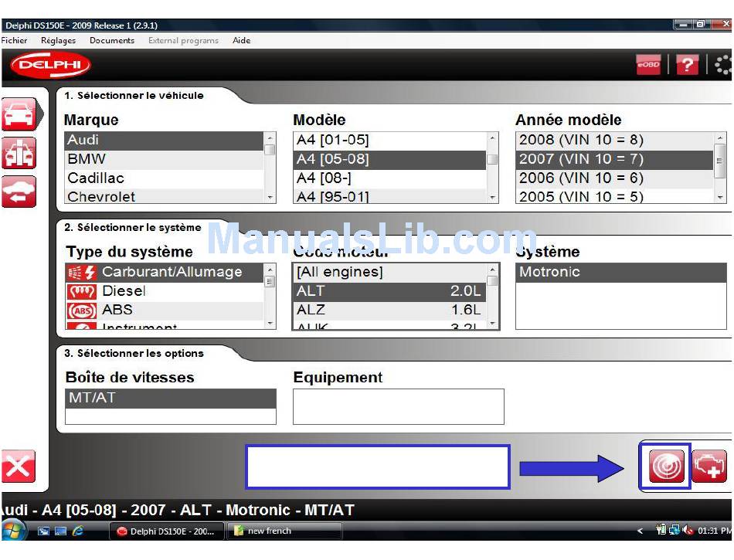Open External programs menu
734x560 pixels.
coord(184,40)
